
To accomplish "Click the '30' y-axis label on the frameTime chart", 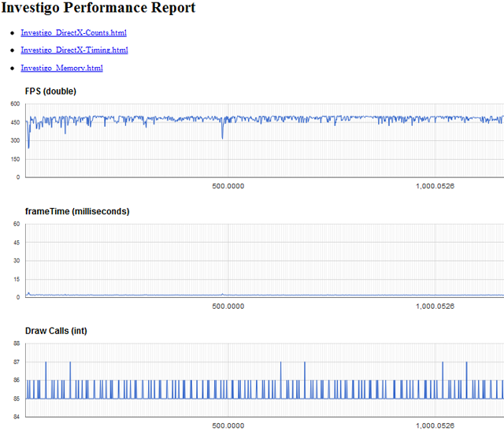I will click(x=17, y=261).
